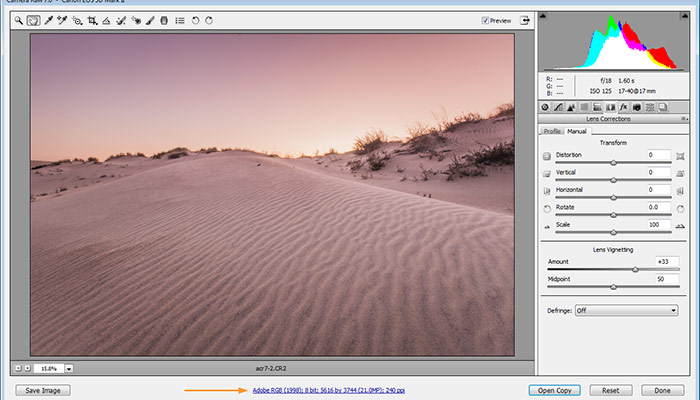Image resolution: width=700 pixels, height=400 pixels.
Task: Select the Targeted Adjustment tool
Action: click(77, 21)
